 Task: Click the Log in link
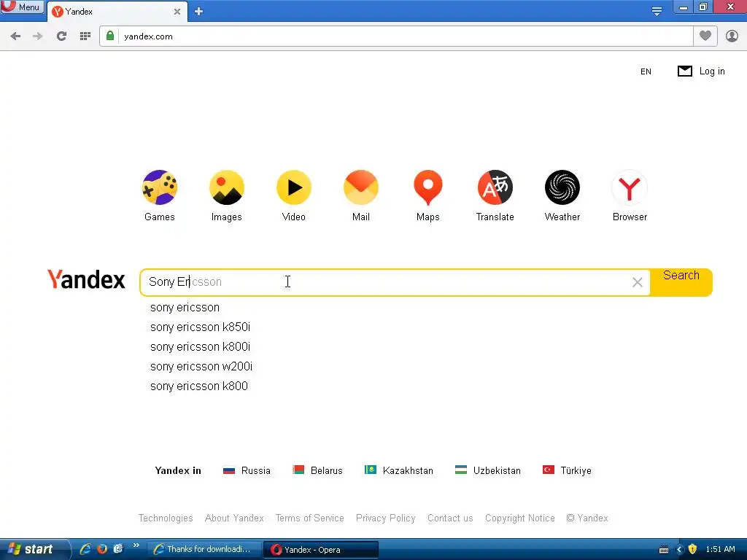click(712, 71)
